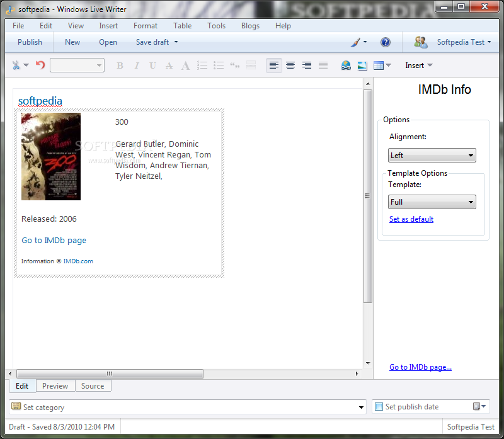
Task: Click the Cut scissors icon
Action: [x=16, y=66]
